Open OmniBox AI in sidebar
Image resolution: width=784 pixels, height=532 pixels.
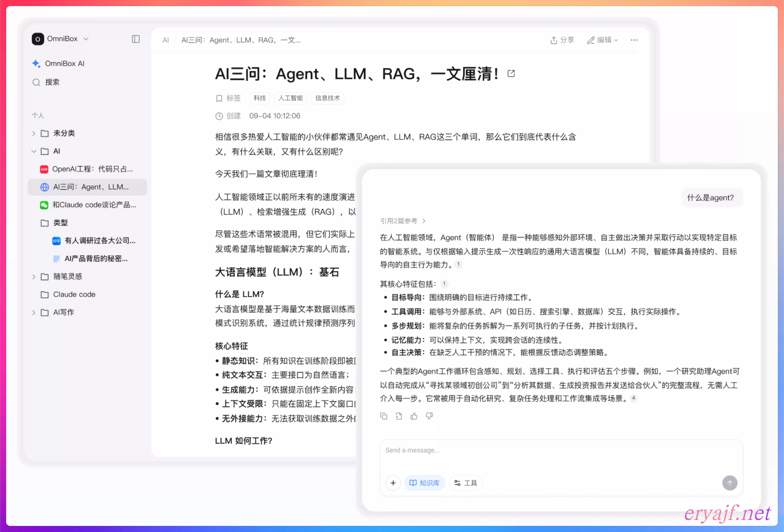click(x=64, y=63)
